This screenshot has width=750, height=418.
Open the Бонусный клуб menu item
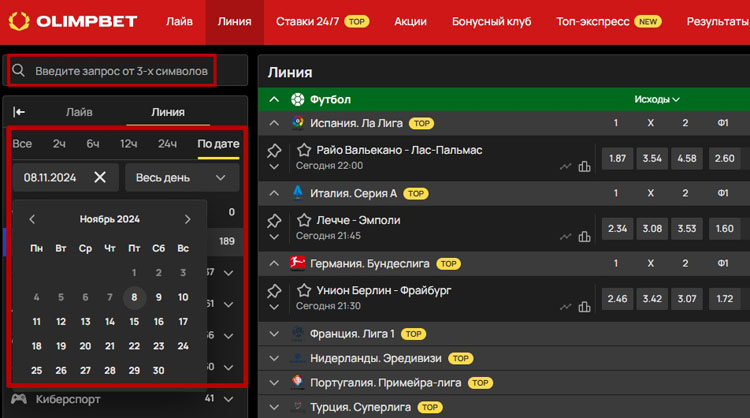pyautogui.click(x=492, y=22)
